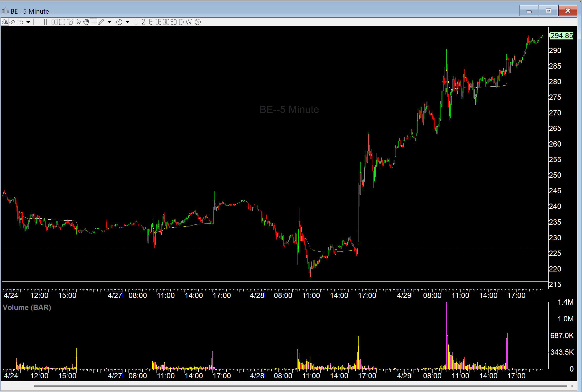Click the 294.85 current price label
The height and width of the screenshot is (392, 582).
pos(562,36)
